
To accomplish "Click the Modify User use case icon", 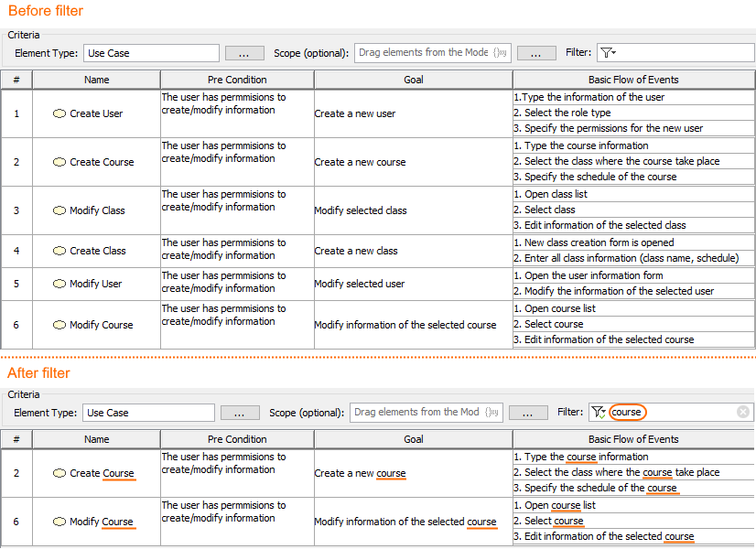I will point(59,284).
